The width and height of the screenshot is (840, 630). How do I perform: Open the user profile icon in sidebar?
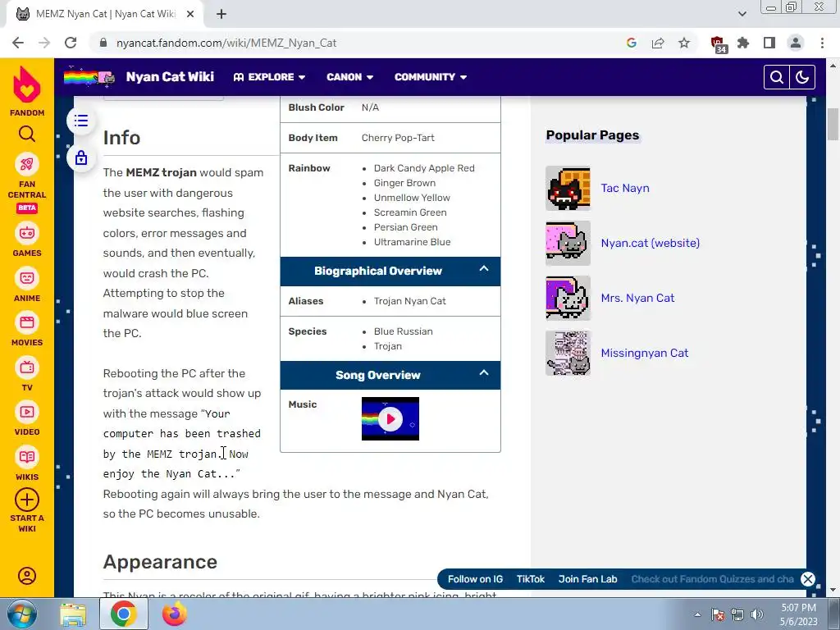click(27, 576)
